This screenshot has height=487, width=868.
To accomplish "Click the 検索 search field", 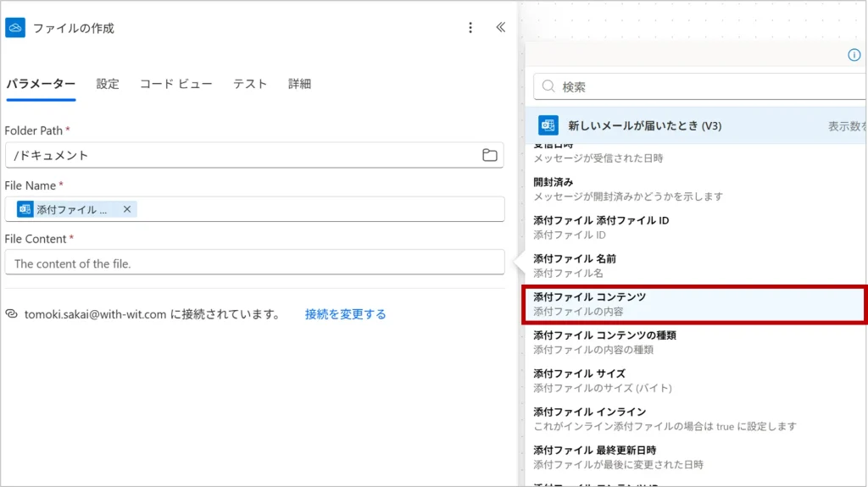I will pyautogui.click(x=704, y=86).
